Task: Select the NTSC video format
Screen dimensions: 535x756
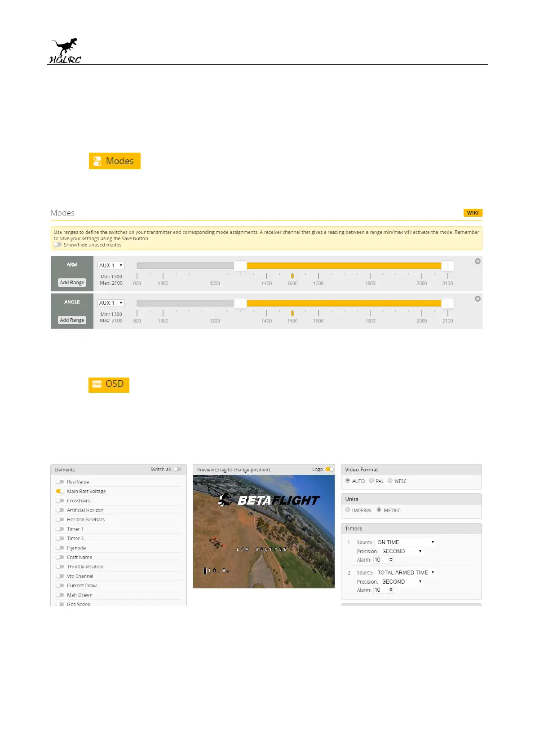Action: coord(390,480)
